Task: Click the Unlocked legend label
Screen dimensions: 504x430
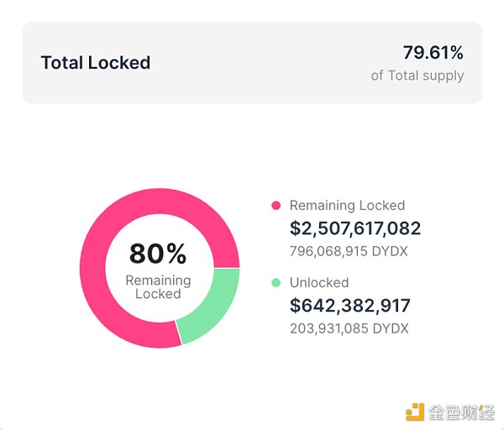Action: [318, 283]
